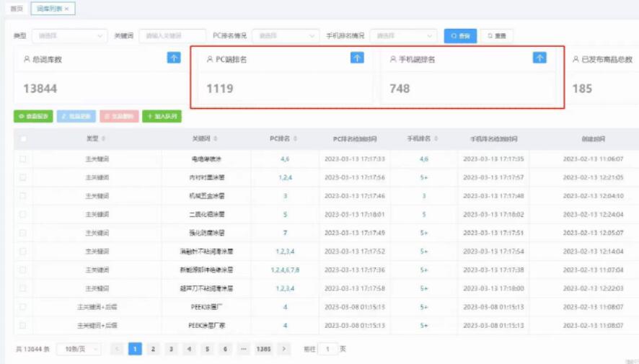Click the green 加入队列 button

162,116
